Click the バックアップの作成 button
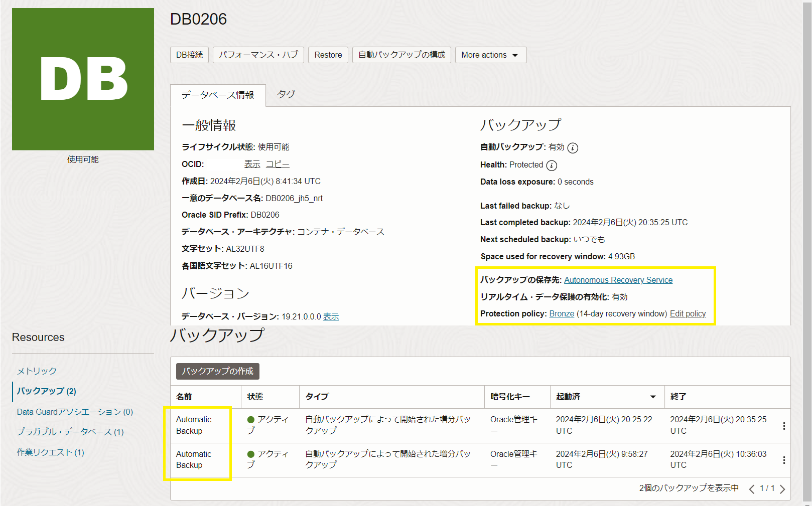The height and width of the screenshot is (506, 812). coord(217,371)
